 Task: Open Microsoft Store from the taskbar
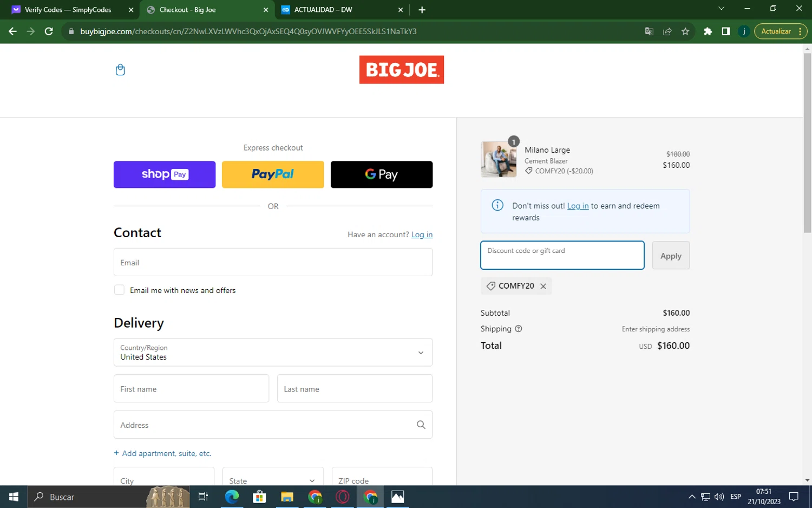point(259,497)
